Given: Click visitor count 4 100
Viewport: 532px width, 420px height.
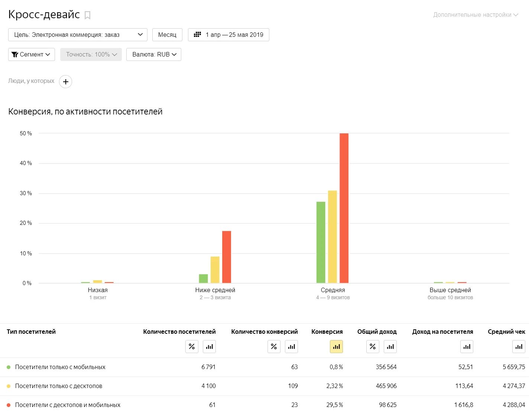Looking at the screenshot, I should point(208,386).
